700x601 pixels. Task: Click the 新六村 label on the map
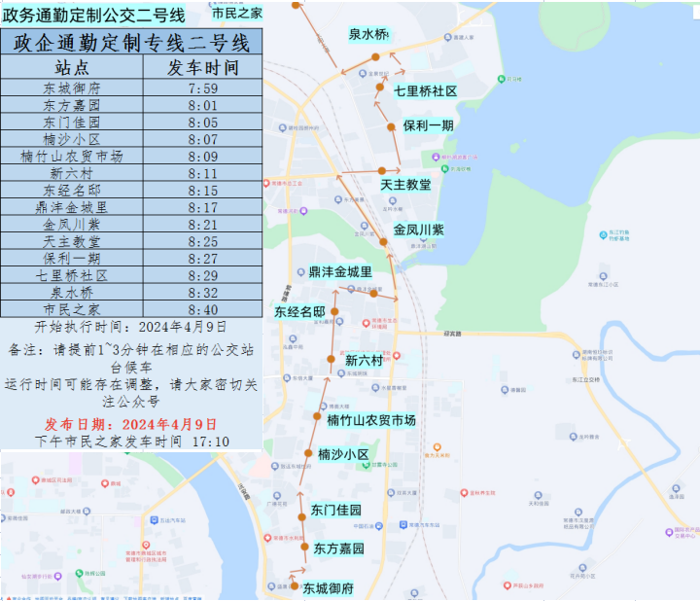point(365,360)
